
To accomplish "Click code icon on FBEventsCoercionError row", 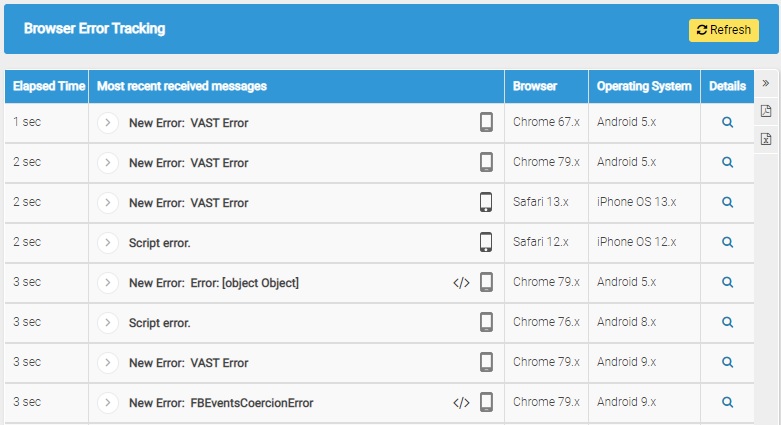I will pos(461,403).
